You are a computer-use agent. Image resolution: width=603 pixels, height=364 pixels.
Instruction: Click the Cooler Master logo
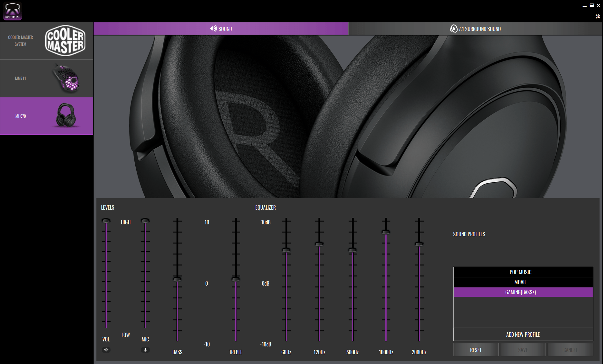pyautogui.click(x=65, y=40)
